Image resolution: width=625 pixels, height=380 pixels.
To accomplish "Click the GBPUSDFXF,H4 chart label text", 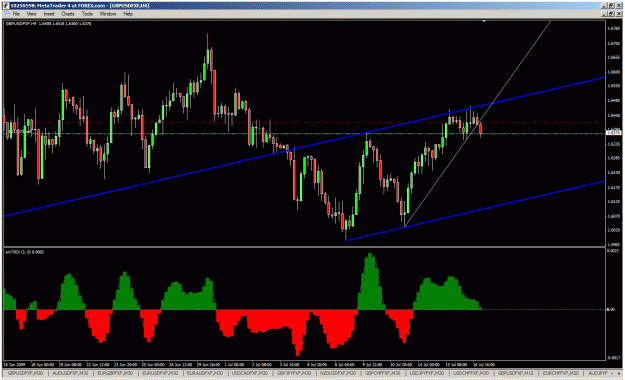I will pos(21,24).
